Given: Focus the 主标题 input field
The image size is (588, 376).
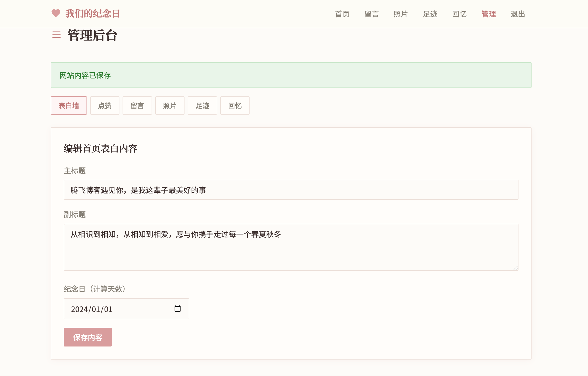Looking at the screenshot, I should click(291, 190).
